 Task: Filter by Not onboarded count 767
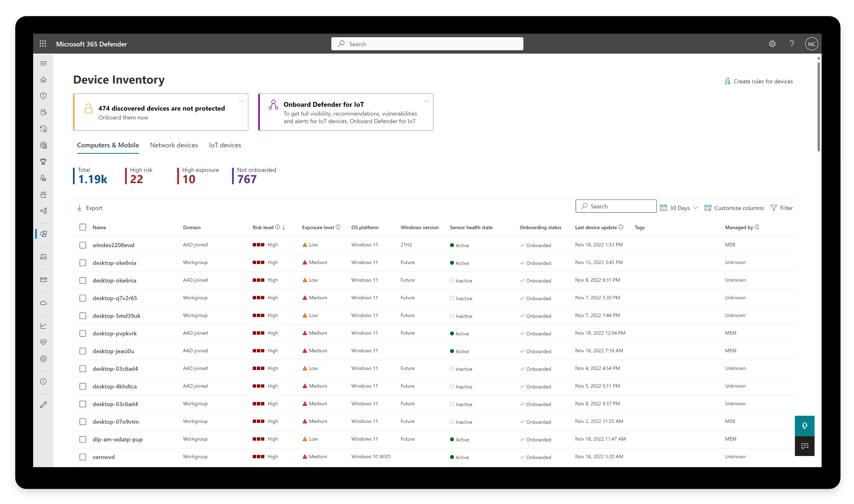point(254,176)
